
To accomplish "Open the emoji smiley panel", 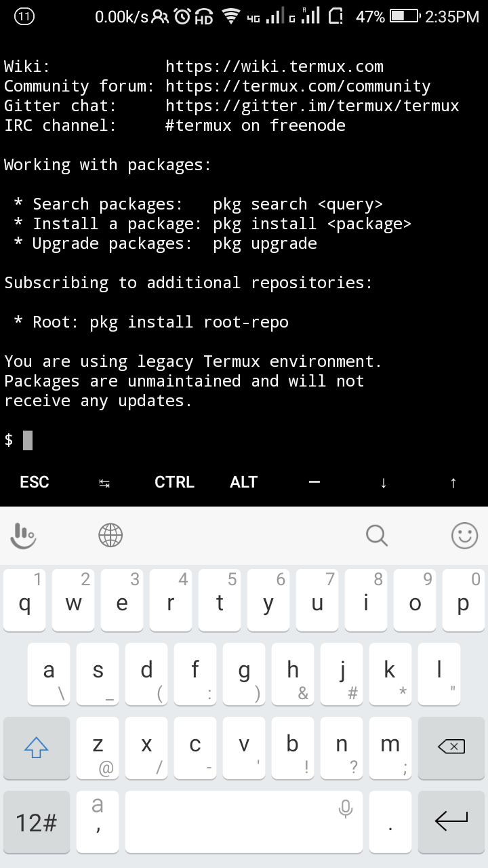I will tap(465, 536).
